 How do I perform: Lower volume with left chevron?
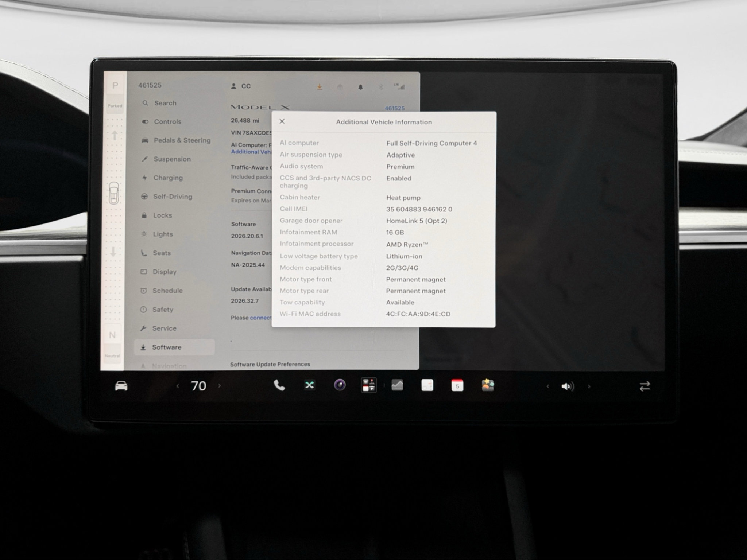(x=547, y=386)
